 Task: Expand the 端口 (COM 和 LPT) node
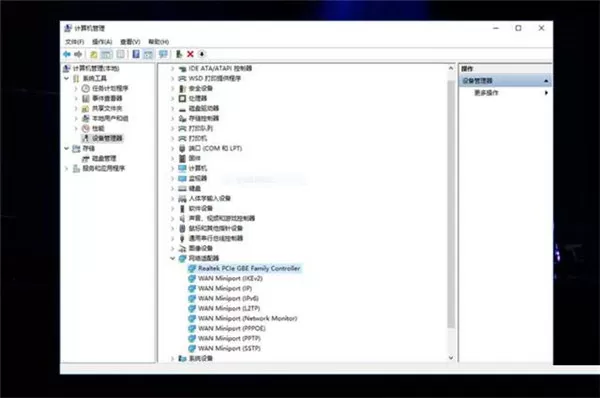point(173,148)
